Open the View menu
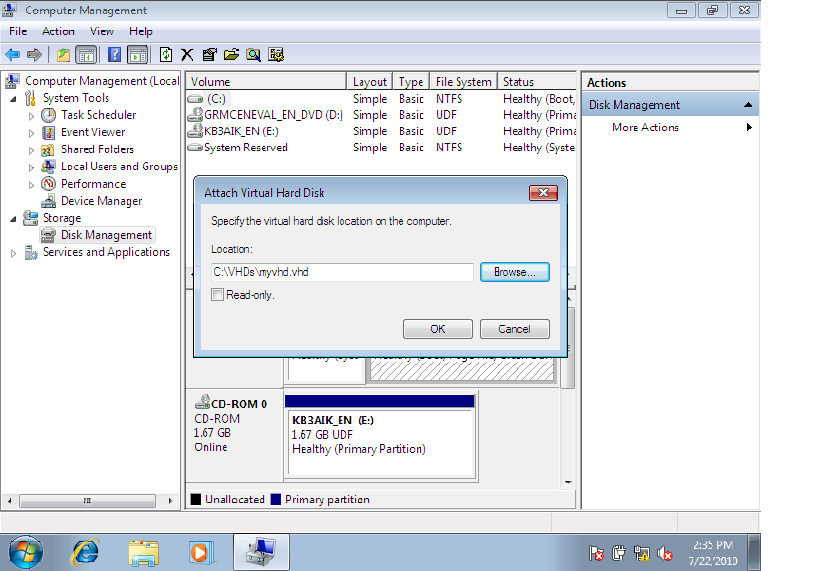 click(x=101, y=31)
